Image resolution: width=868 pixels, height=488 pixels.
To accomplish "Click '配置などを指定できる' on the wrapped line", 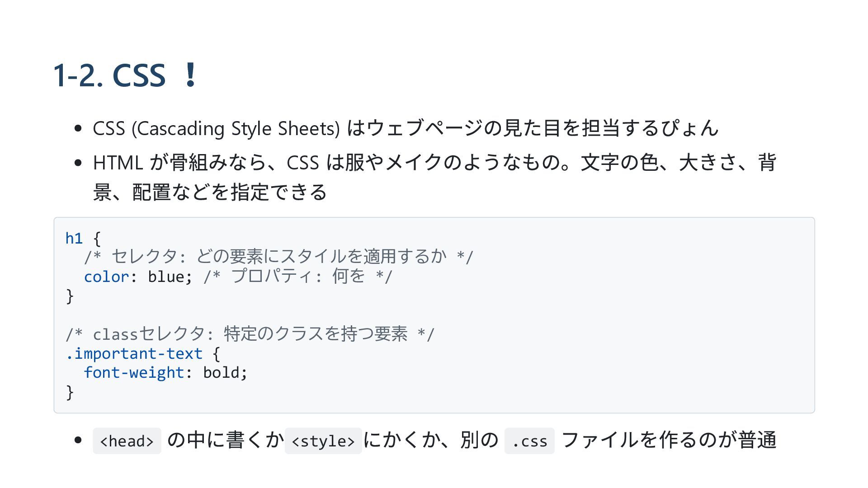I will click(x=229, y=192).
